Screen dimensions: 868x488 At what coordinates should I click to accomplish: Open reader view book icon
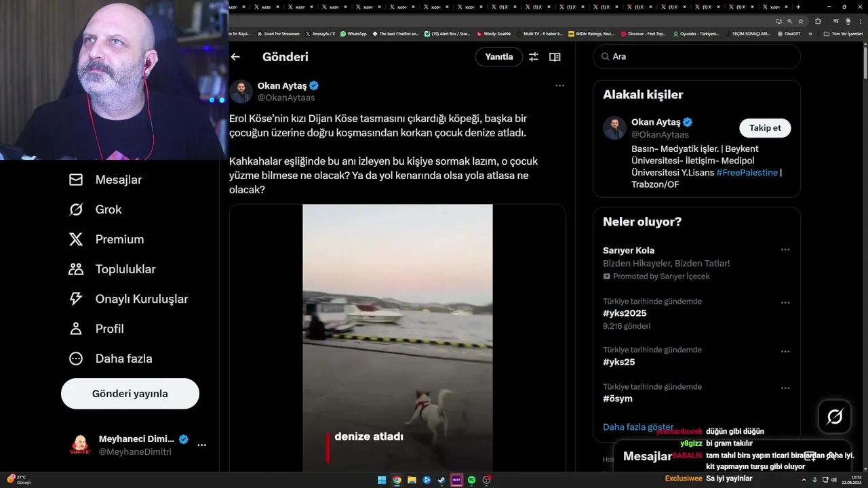[555, 57]
